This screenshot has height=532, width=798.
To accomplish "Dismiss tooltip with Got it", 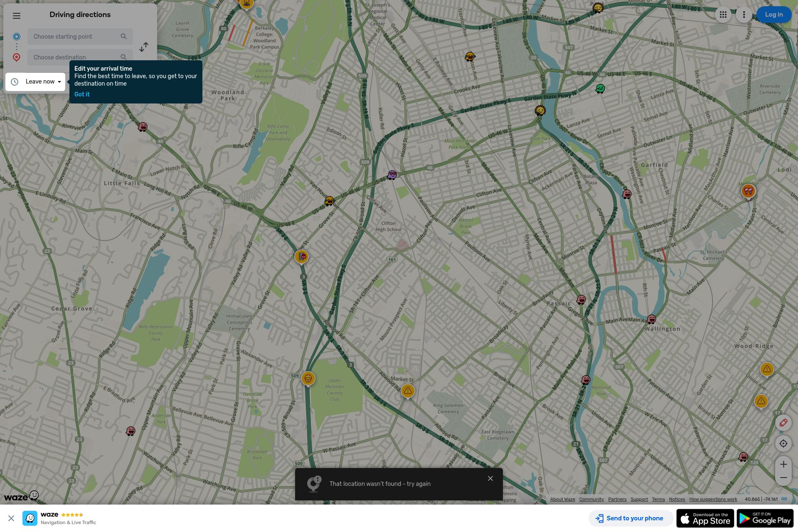I will [82, 94].
